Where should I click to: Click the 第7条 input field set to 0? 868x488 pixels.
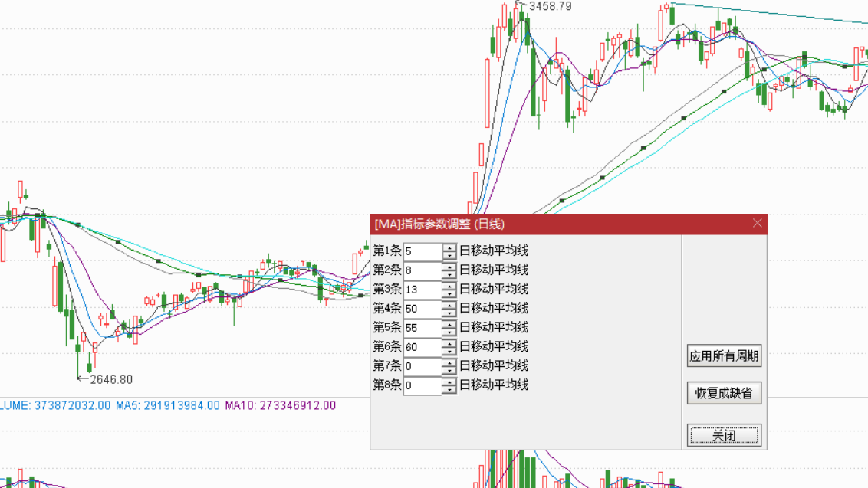422,366
